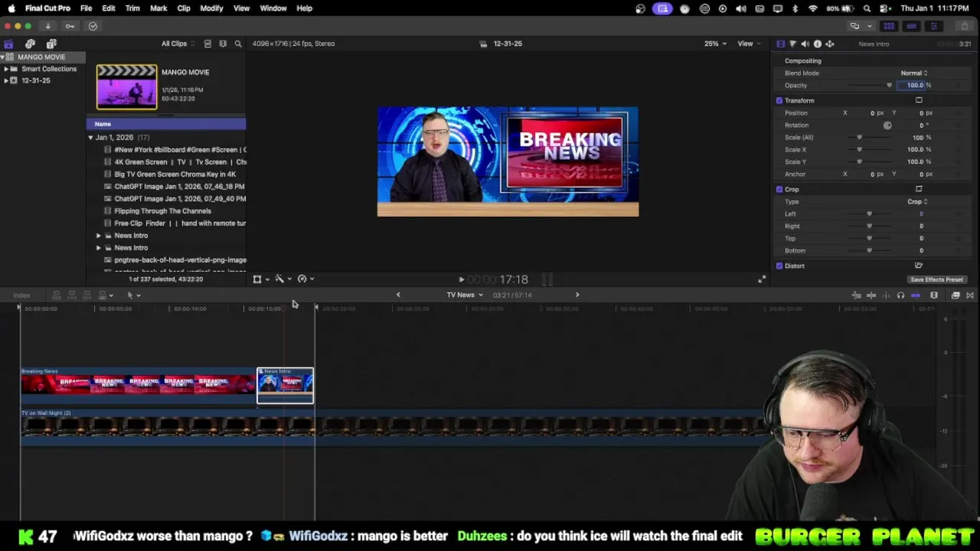Viewport: 980px width, 551px height.
Task: Toggle video and audio skimming icon
Action: click(x=871, y=295)
